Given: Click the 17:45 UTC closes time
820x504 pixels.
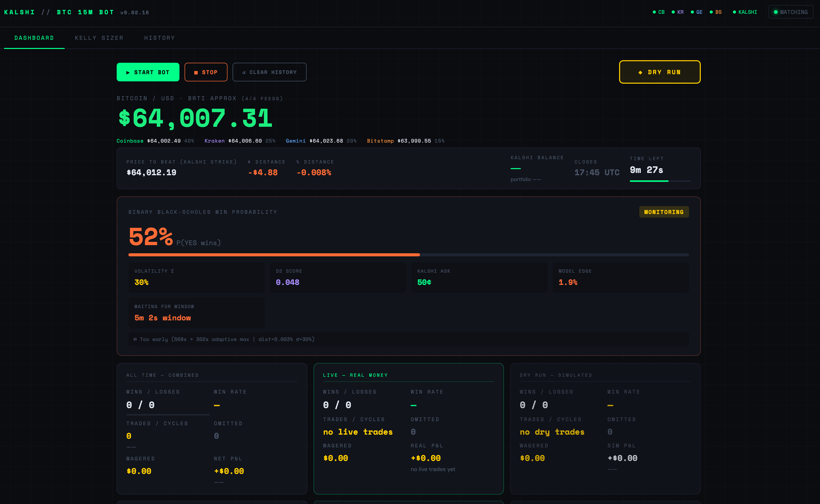Looking at the screenshot, I should (597, 173).
